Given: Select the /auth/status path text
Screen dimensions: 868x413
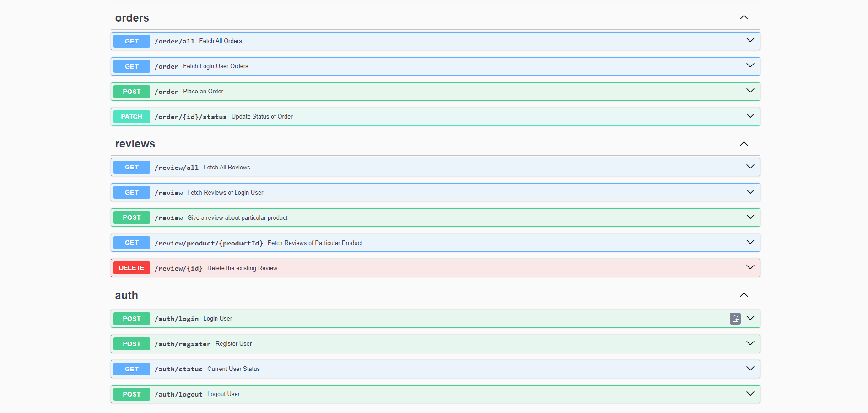Looking at the screenshot, I should point(178,369).
